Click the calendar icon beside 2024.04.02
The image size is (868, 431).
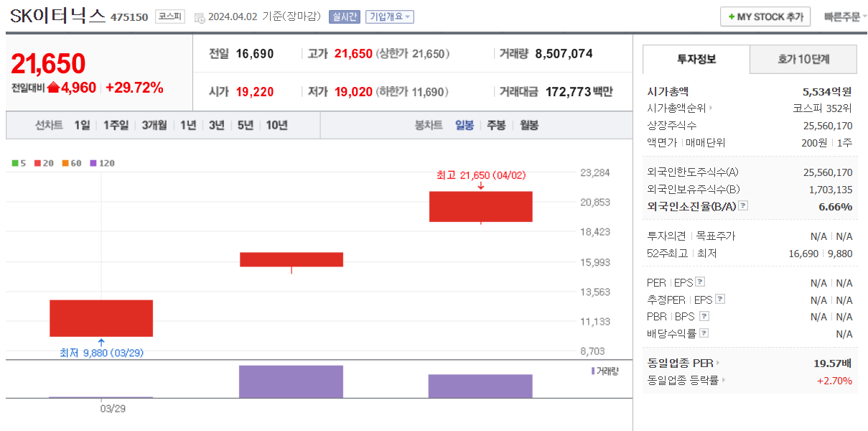199,17
